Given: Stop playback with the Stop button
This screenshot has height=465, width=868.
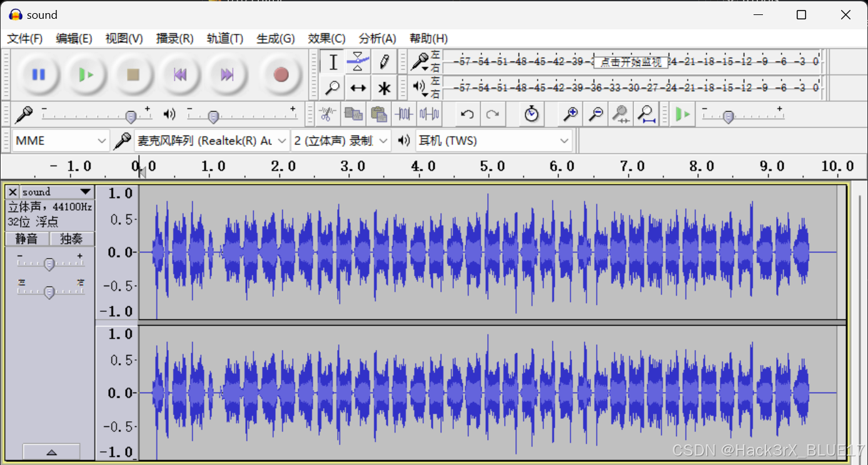Looking at the screenshot, I should (x=133, y=75).
